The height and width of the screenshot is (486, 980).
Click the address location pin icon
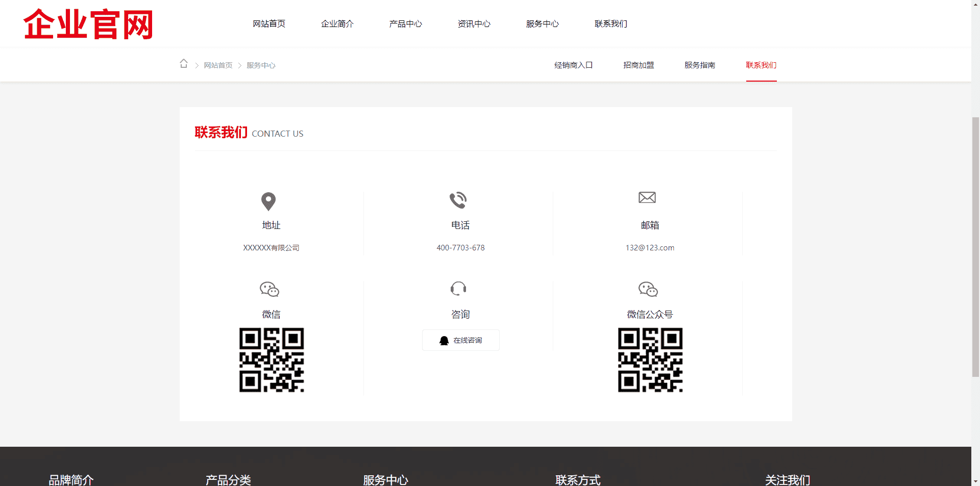tap(268, 201)
